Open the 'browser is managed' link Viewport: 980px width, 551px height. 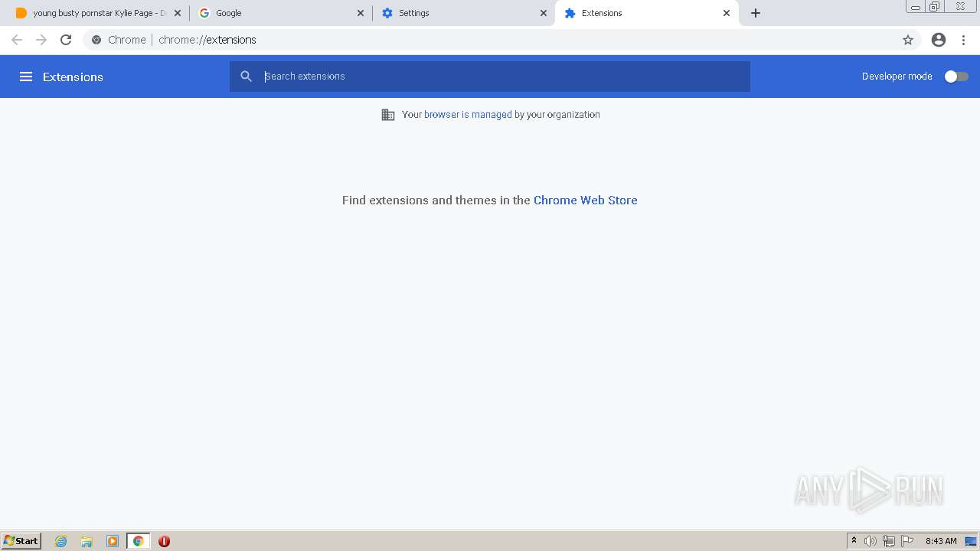point(468,115)
